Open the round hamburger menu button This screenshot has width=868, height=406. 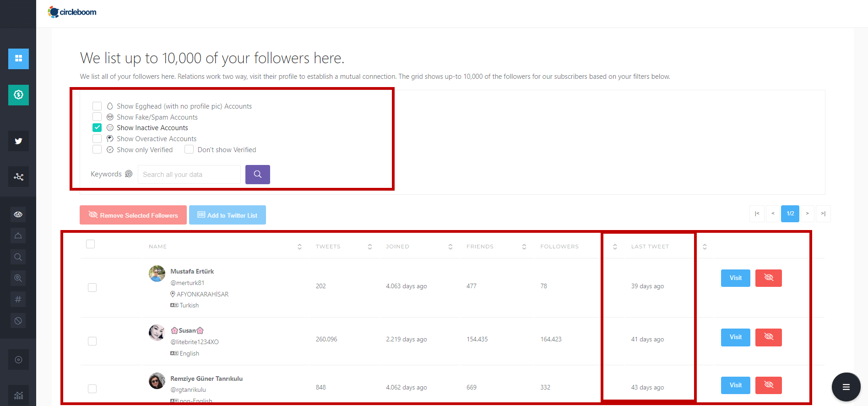click(846, 387)
